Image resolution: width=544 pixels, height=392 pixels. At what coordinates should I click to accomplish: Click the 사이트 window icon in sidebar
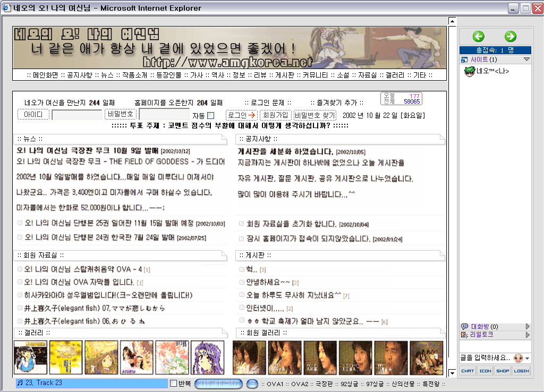(464, 59)
